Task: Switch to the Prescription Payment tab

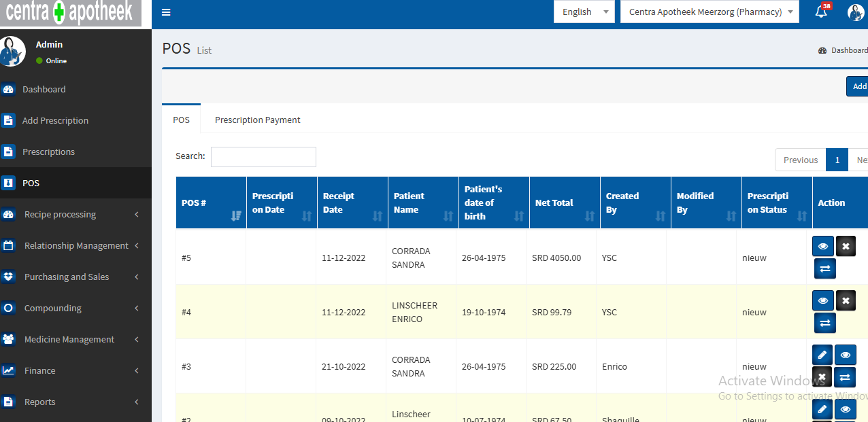Action: point(257,120)
